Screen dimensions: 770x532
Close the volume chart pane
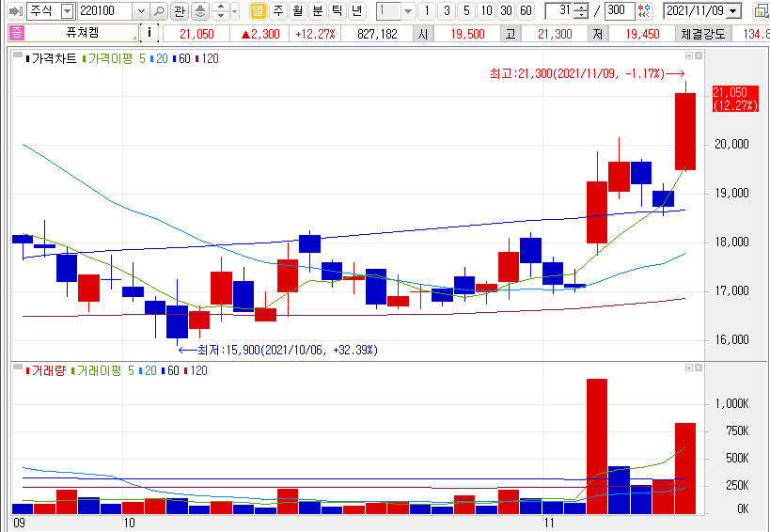tap(699, 368)
